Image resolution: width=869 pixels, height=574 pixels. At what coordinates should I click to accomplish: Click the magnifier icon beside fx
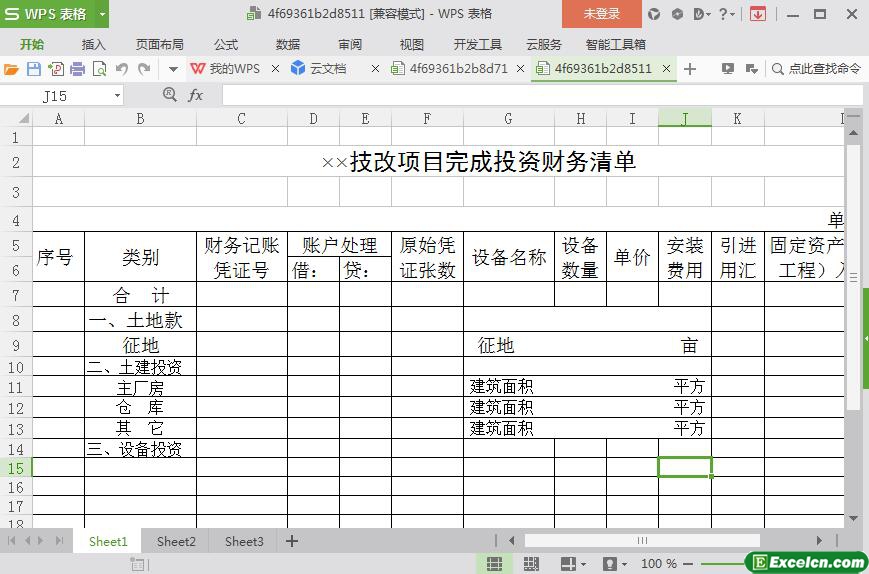(170, 95)
